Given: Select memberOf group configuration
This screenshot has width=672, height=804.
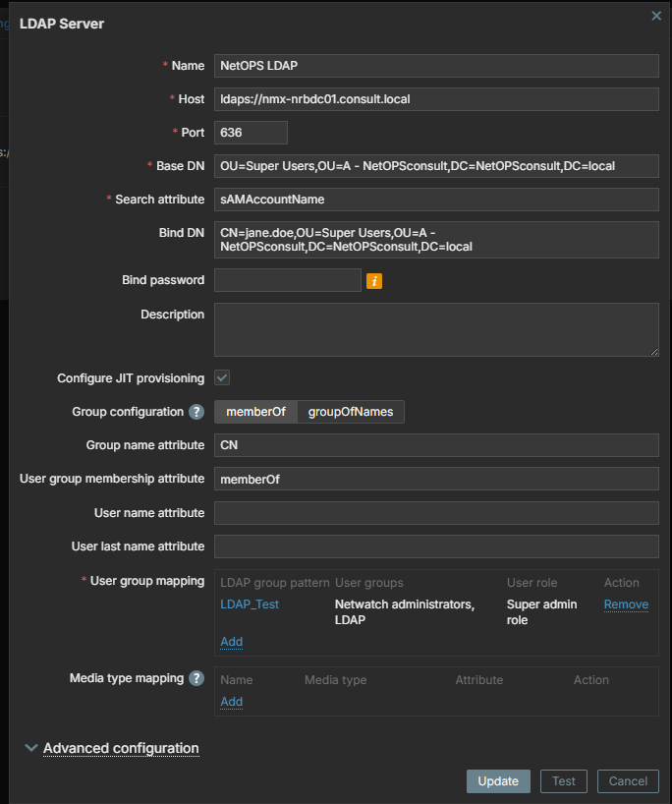Looking at the screenshot, I should [x=255, y=412].
